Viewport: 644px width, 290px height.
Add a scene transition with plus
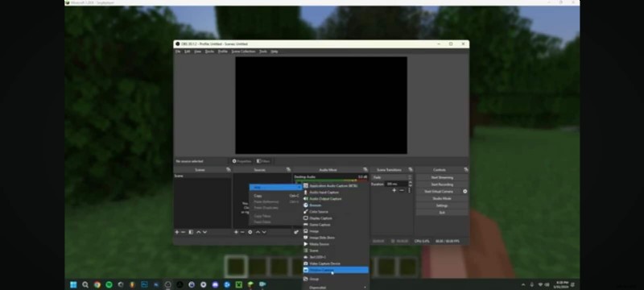394,191
